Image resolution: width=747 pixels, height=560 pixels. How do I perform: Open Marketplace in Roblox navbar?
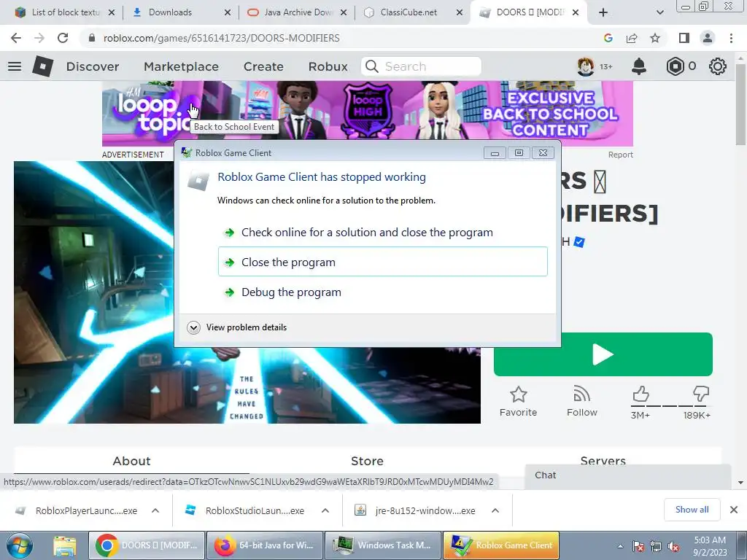pyautogui.click(x=181, y=66)
